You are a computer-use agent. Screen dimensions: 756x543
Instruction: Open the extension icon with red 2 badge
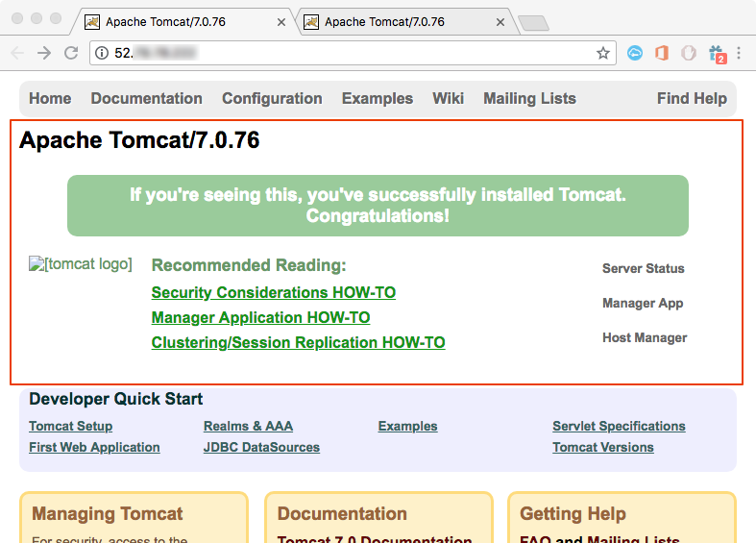click(717, 54)
